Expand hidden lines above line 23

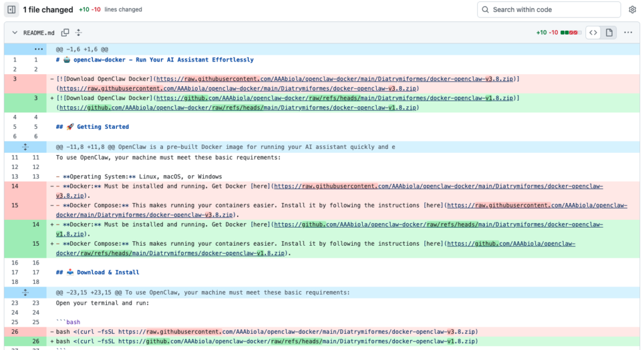(25, 293)
